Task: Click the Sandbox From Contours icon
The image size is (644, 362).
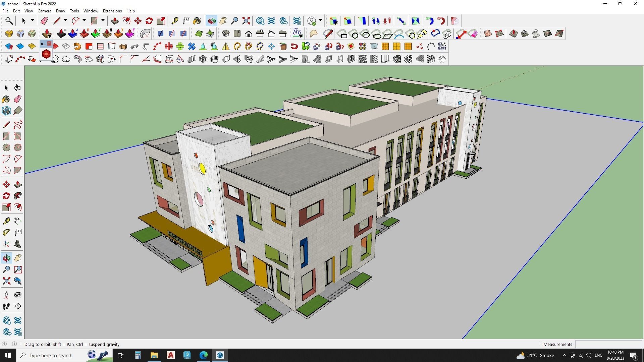Action: 488,34
